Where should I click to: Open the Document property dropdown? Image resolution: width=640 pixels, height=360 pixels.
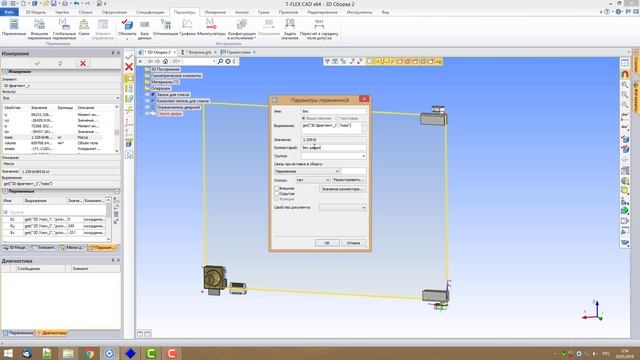[x=342, y=208]
